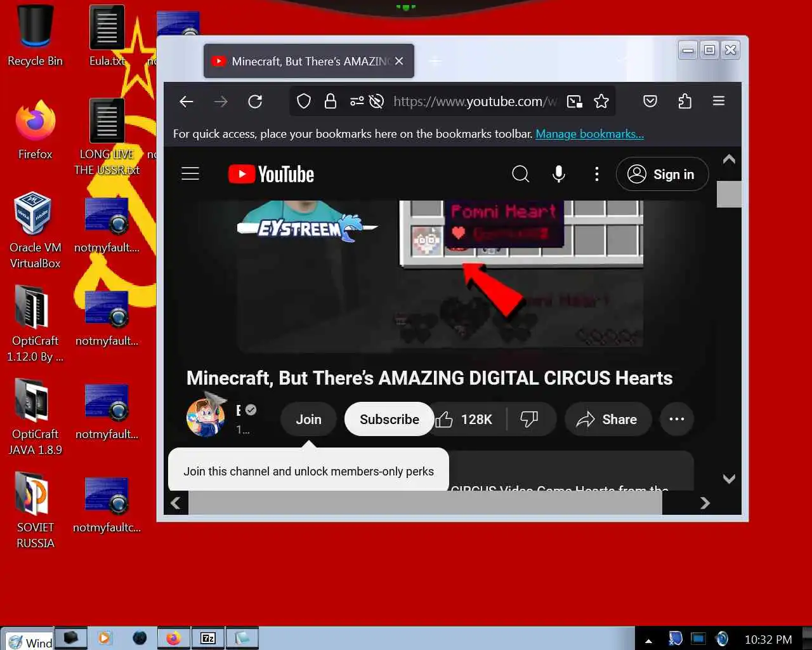Open the Manage bookmarks link
812x650 pixels.
[x=589, y=134]
